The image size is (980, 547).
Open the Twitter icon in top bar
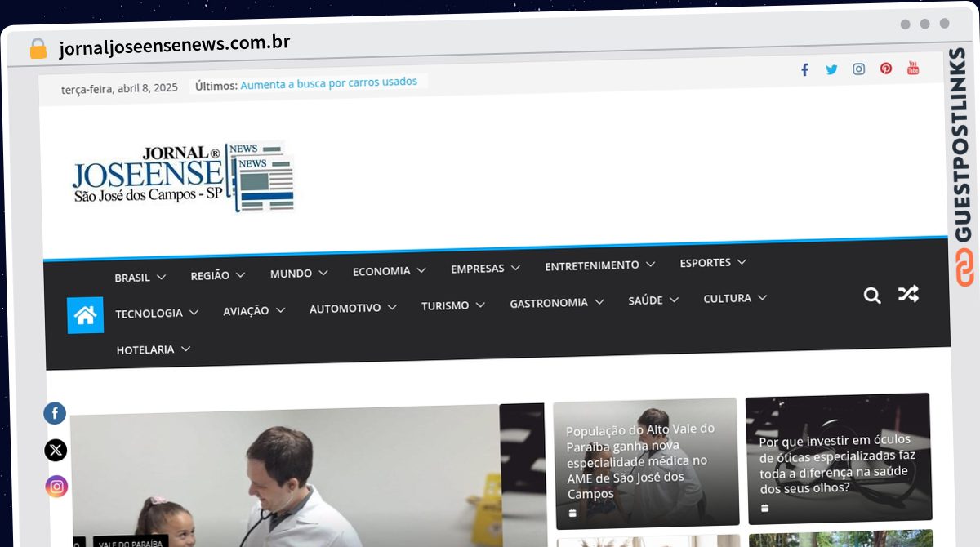pyautogui.click(x=831, y=69)
